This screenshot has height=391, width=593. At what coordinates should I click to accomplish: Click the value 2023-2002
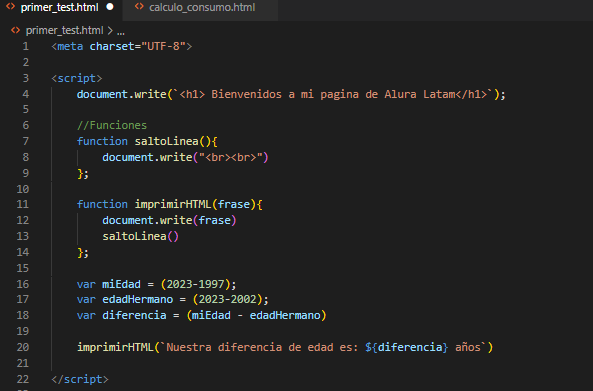(x=228, y=299)
